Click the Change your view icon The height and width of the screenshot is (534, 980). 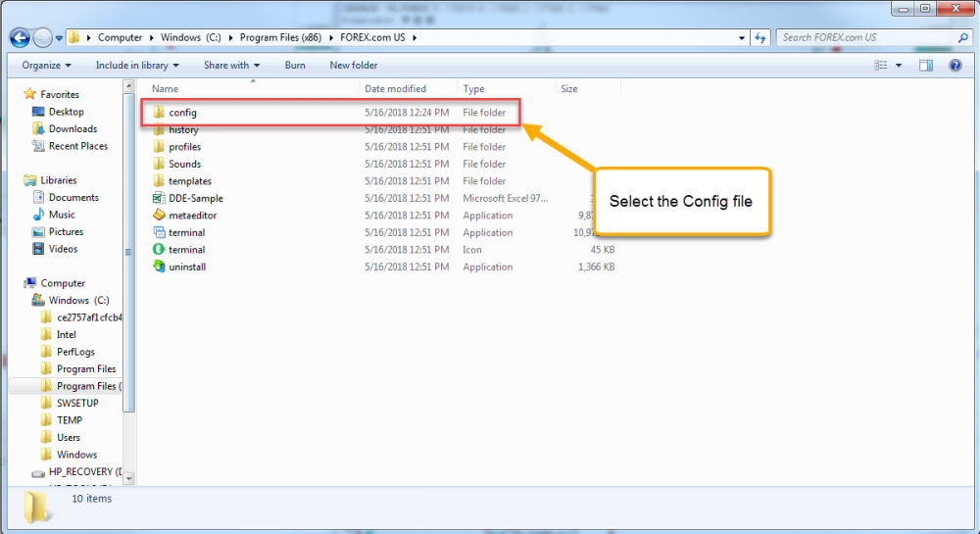(881, 65)
